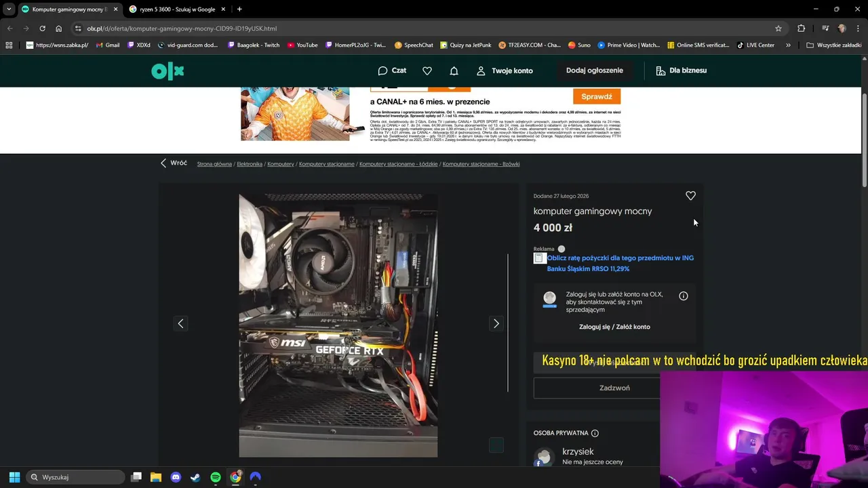Open Task View on the taskbar
The height and width of the screenshot is (488, 868).
(x=136, y=477)
